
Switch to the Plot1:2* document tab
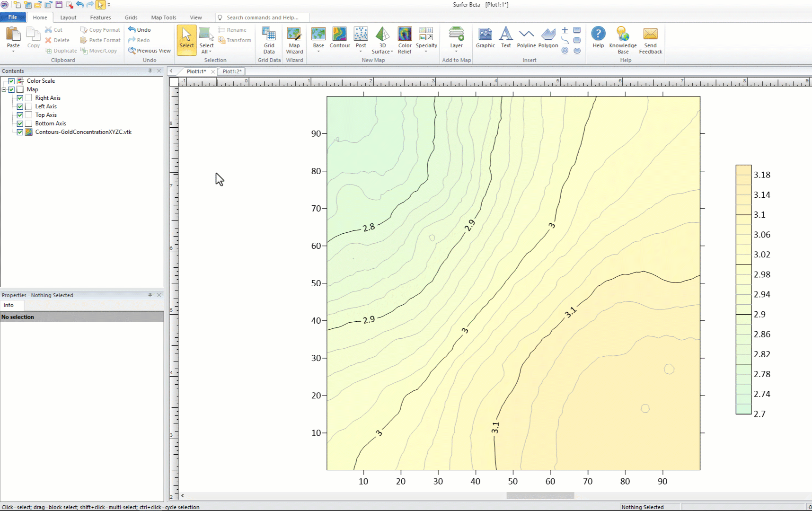(232, 71)
